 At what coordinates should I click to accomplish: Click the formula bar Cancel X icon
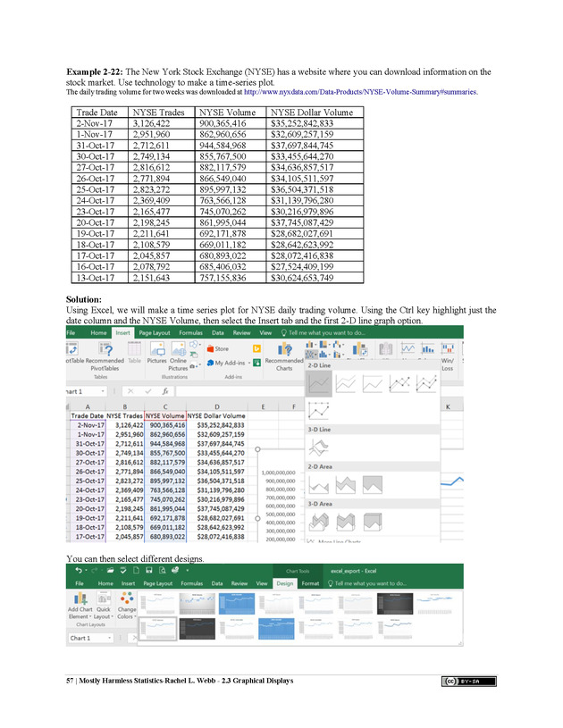[x=130, y=391]
